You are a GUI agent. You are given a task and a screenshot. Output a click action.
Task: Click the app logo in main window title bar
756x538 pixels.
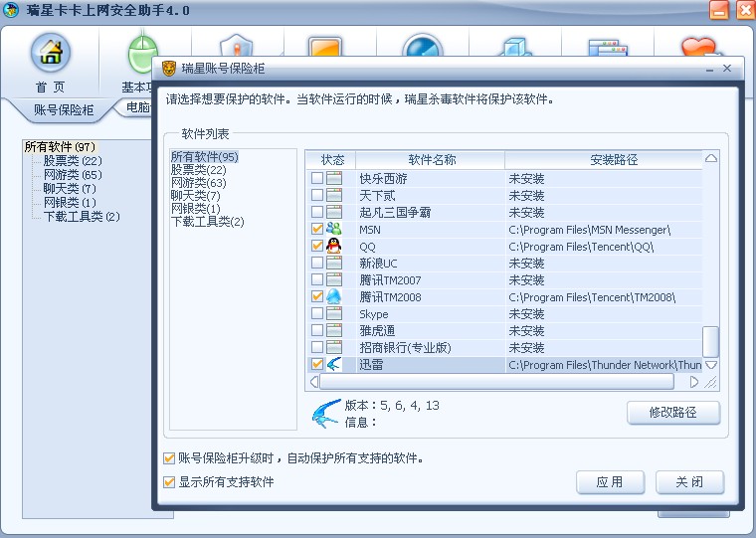tap(11, 10)
